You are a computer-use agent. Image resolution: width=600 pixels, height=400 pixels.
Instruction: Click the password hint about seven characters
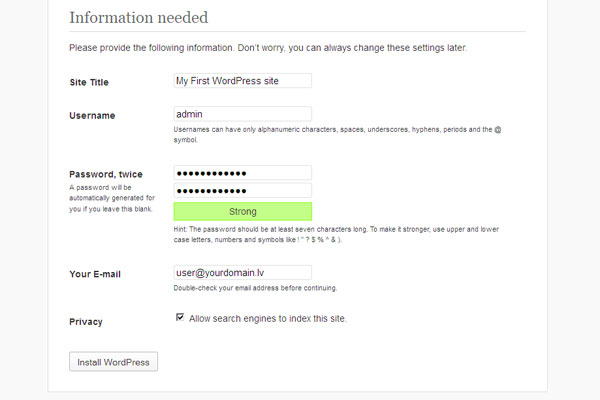click(336, 234)
